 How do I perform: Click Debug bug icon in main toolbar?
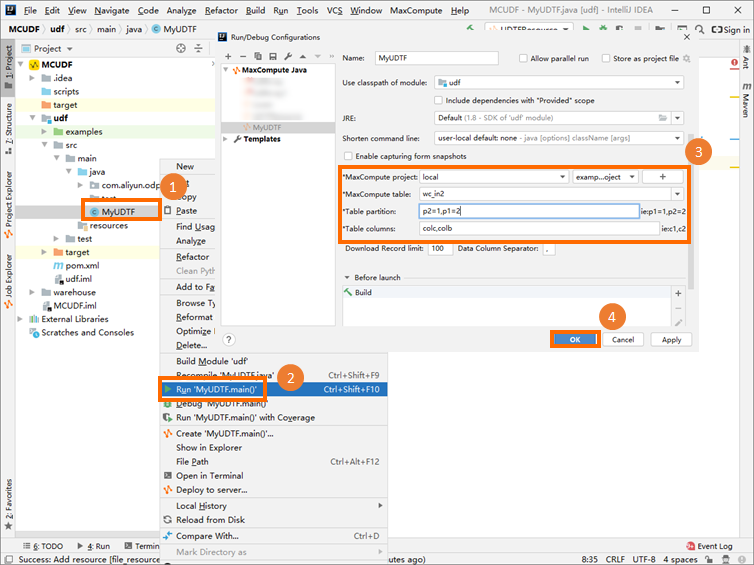603,29
